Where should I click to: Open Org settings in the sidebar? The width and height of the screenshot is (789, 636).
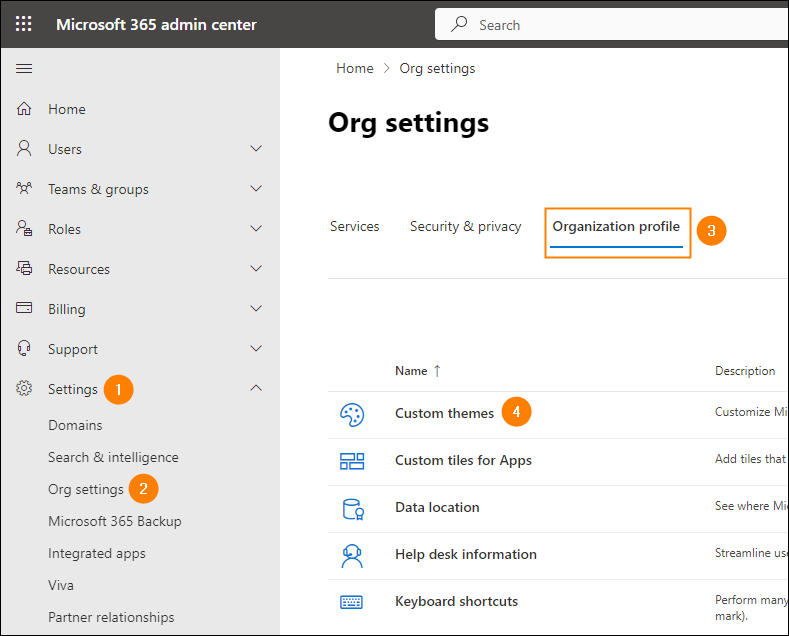[86, 489]
